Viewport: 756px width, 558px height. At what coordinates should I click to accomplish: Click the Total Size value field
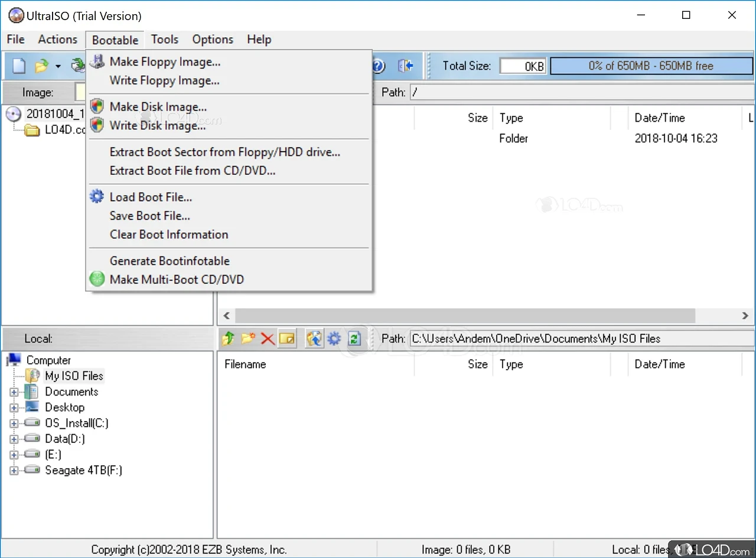tap(523, 66)
